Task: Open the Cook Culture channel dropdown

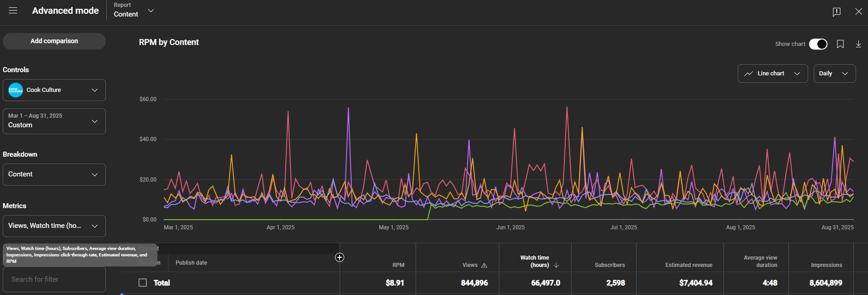Action: coord(54,90)
